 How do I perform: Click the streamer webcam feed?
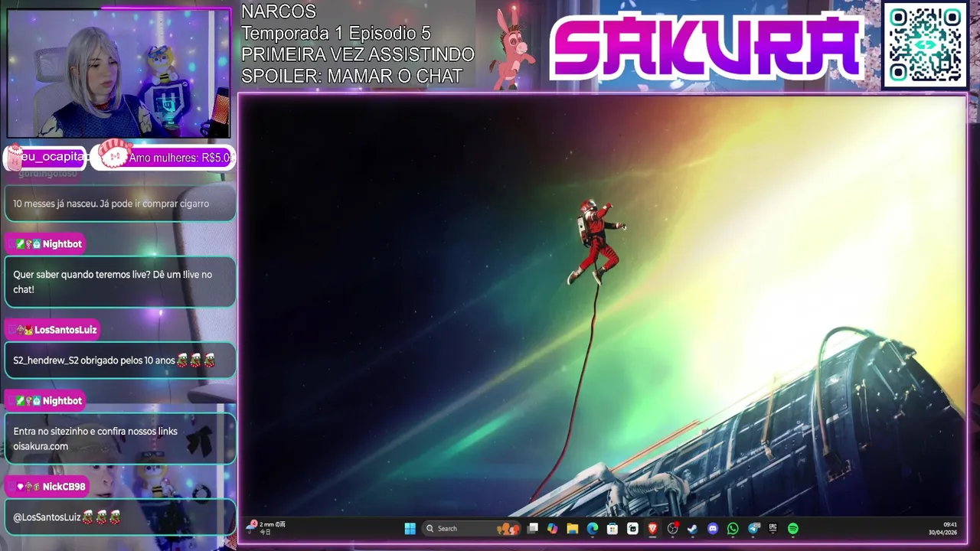tap(119, 73)
